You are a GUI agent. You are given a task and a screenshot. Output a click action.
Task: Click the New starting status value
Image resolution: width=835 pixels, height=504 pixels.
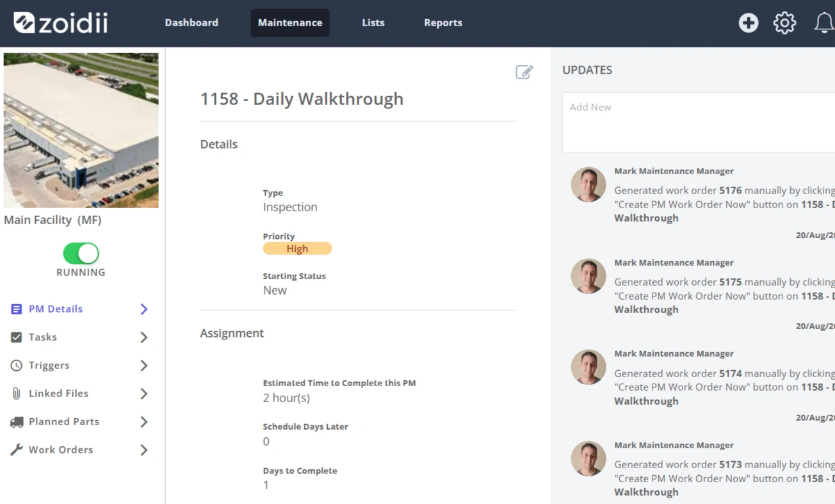point(275,290)
